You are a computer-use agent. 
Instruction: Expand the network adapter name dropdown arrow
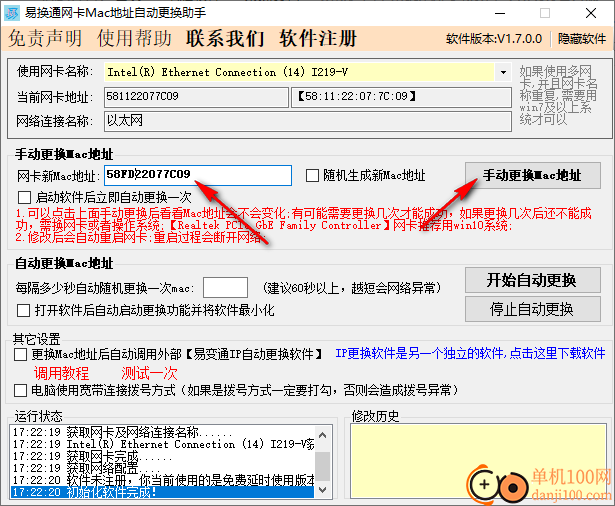(503, 72)
